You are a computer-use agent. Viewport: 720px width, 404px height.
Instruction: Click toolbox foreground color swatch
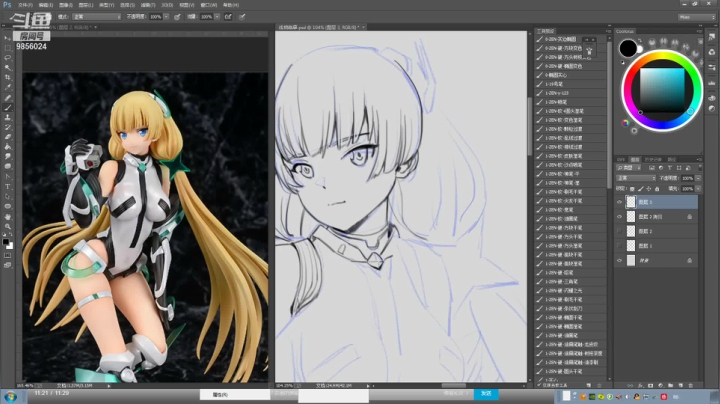(x=6, y=241)
